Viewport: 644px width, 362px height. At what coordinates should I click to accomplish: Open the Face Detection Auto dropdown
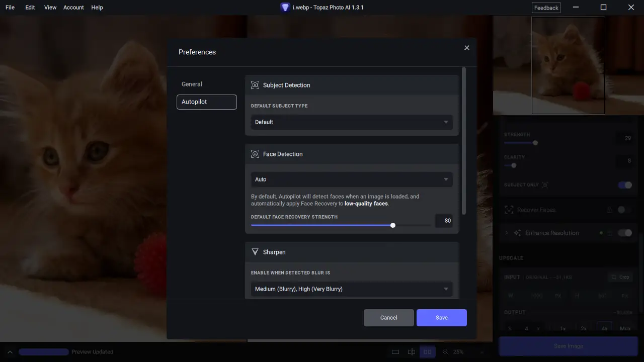(352, 179)
